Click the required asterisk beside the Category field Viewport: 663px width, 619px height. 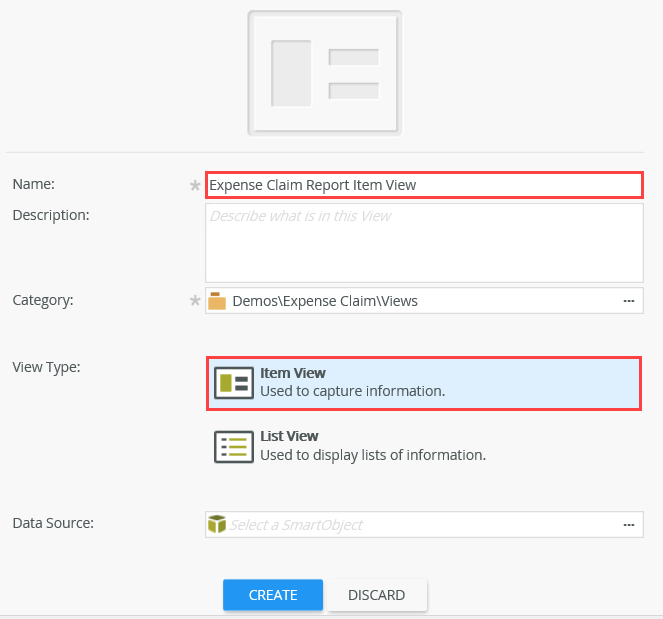pos(195,300)
